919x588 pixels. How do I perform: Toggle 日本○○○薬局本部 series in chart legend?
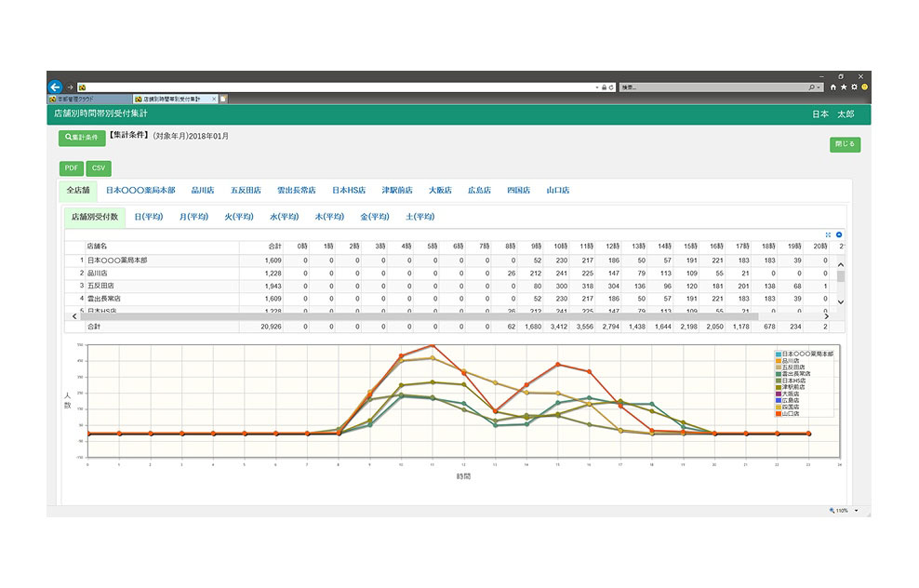pyautogui.click(x=806, y=354)
